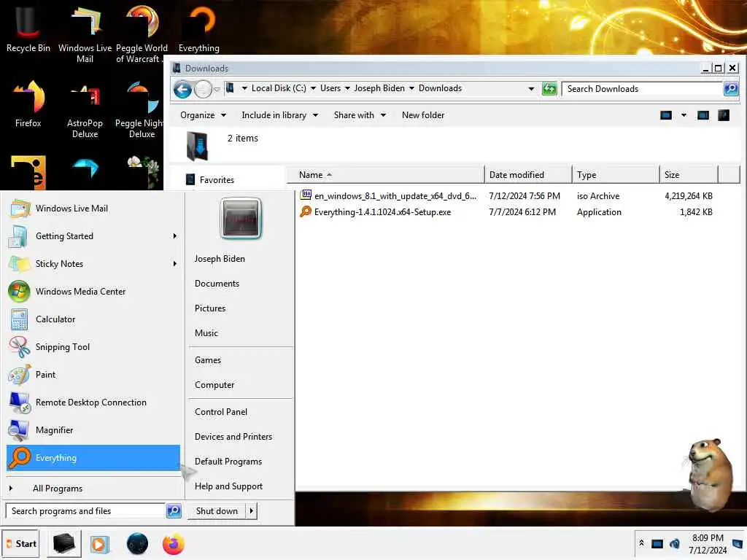Open Default Programs link
Screen dimensions: 747x560
tap(228, 462)
